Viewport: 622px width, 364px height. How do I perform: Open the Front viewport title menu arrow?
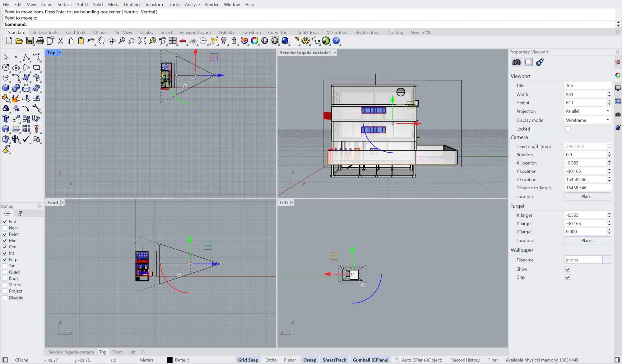pos(62,203)
